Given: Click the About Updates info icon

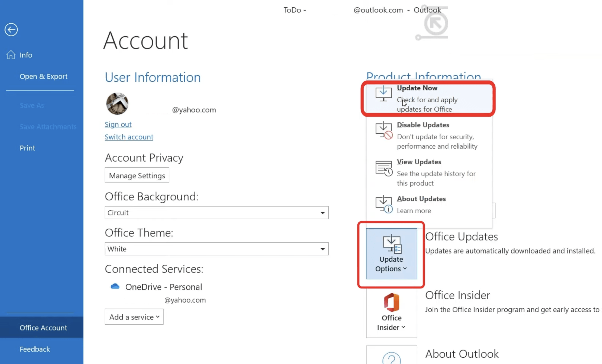Looking at the screenshot, I should click(x=384, y=204).
